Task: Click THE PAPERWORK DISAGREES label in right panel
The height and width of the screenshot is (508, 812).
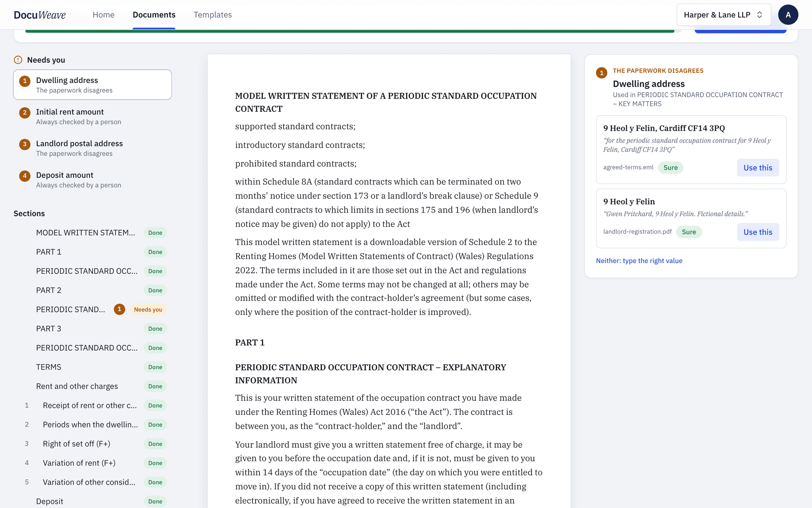Action: click(658, 70)
